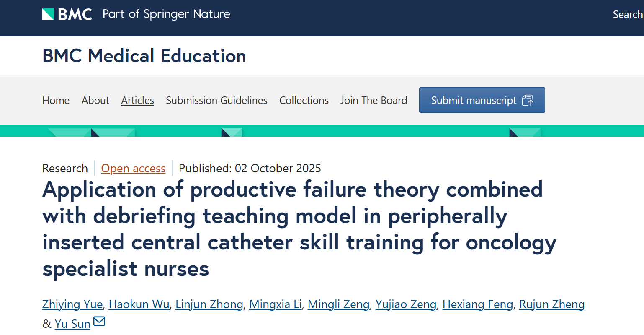Click Join The Board link
This screenshot has width=644, height=335.
374,101
